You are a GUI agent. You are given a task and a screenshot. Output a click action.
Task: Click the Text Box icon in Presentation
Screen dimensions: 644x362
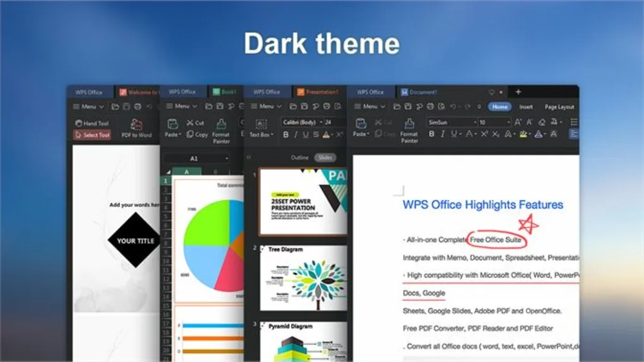(x=260, y=127)
